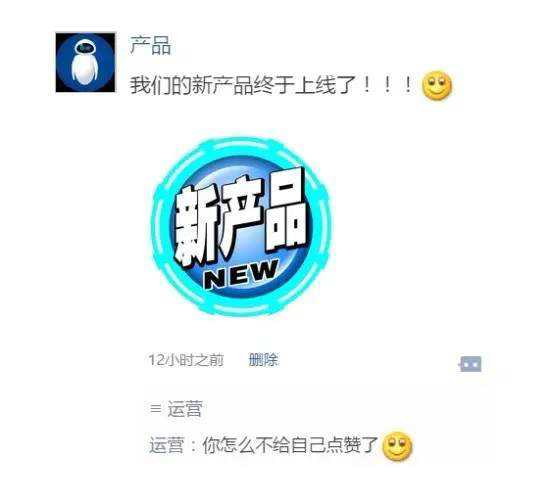Tap the NEW label on the badge
The width and height of the screenshot is (550, 503).
pyautogui.click(x=242, y=275)
